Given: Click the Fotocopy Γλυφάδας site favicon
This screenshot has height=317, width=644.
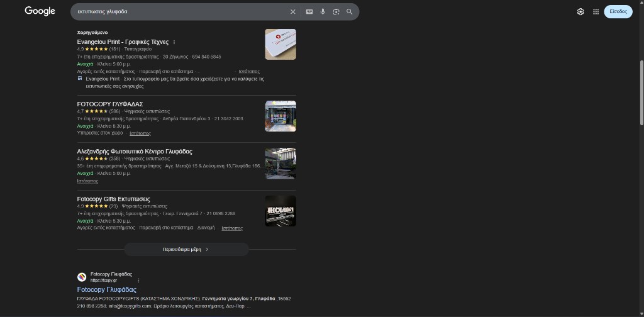Looking at the screenshot, I should click(82, 277).
